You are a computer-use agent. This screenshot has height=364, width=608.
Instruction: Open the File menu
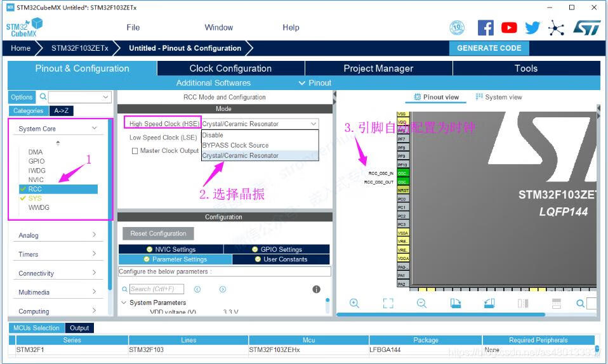pos(133,27)
